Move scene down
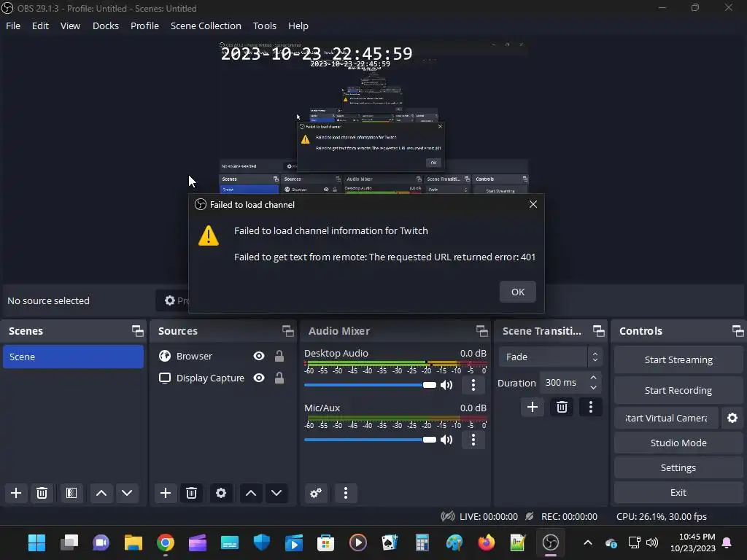The width and height of the screenshot is (747, 560). pos(127,493)
